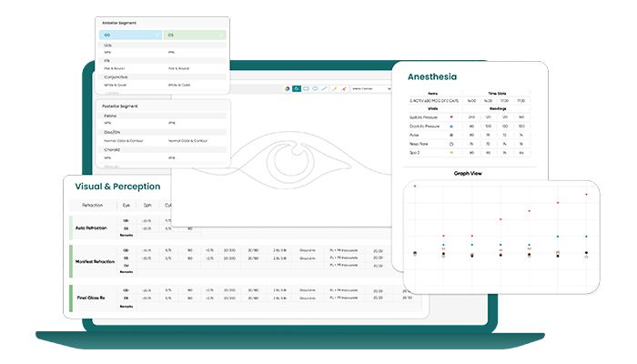Screen dimensions: 637x364
Task: Expand the OS eye dropdown
Action: 195,35
